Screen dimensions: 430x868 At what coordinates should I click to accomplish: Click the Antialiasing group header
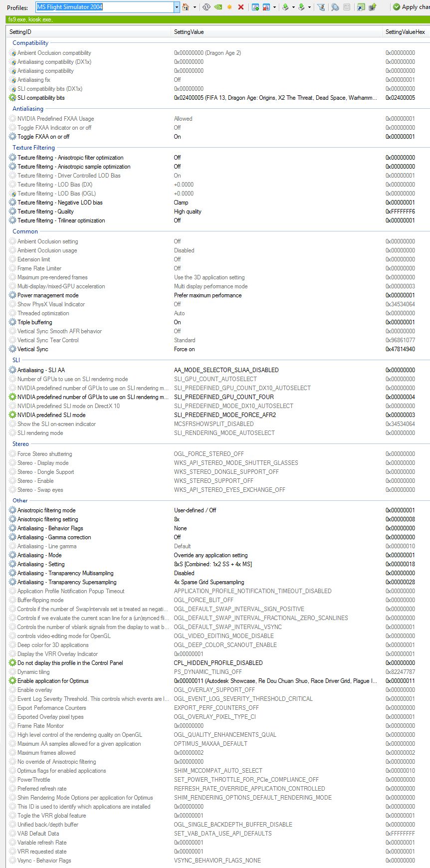click(28, 109)
